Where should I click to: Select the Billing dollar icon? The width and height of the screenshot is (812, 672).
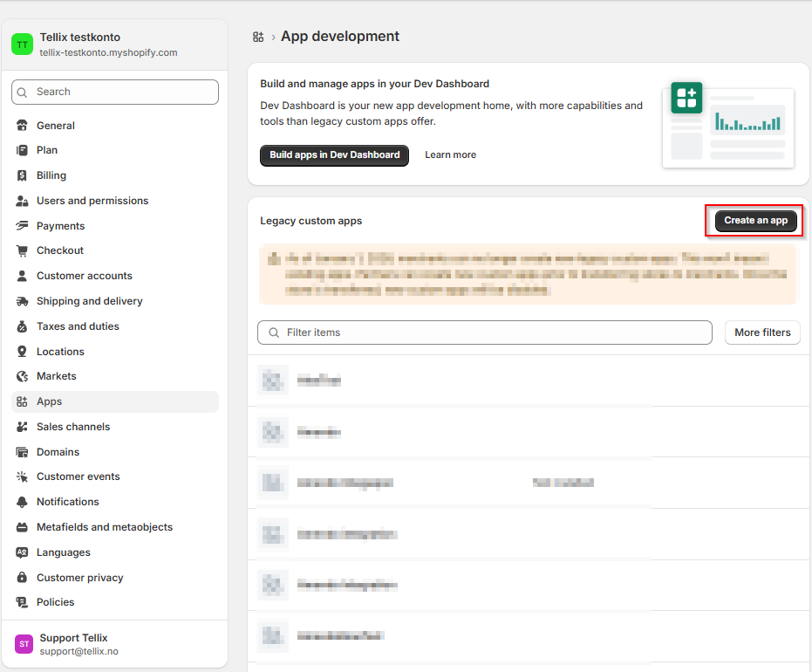tap(22, 175)
